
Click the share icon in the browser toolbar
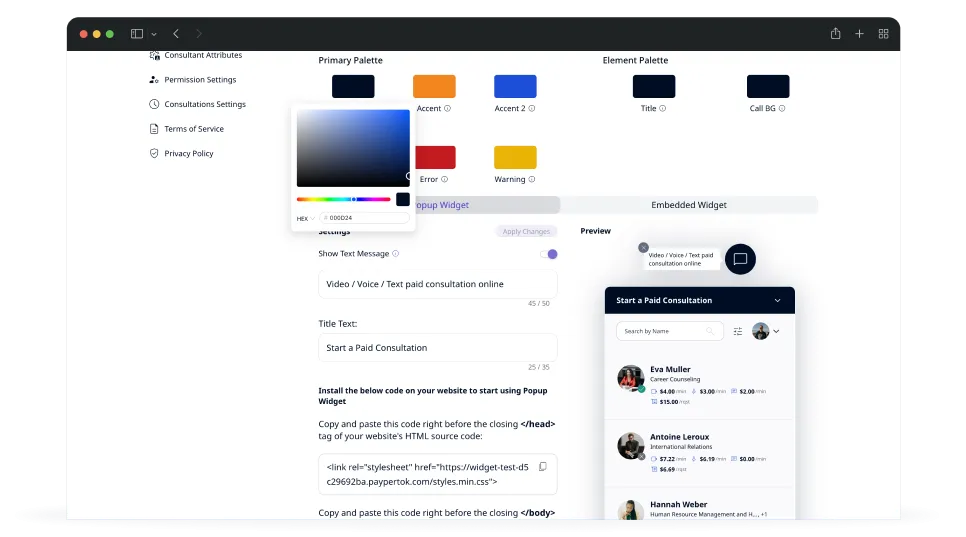click(835, 33)
